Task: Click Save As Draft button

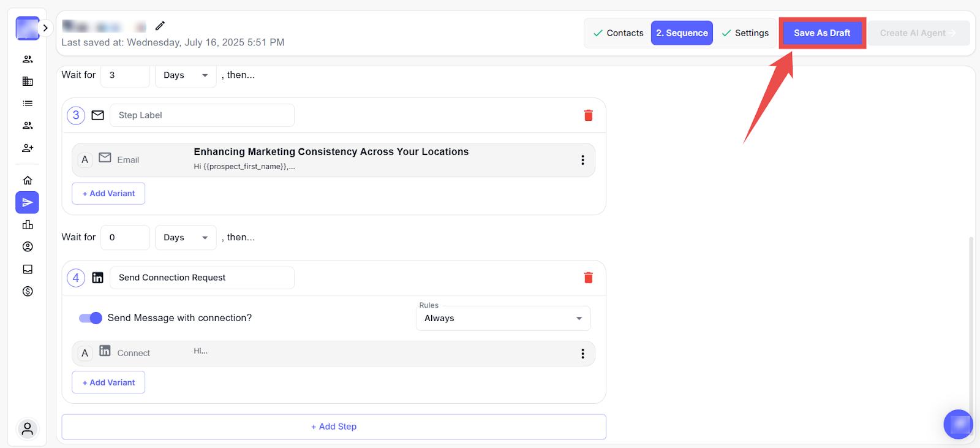Action: pyautogui.click(x=821, y=33)
